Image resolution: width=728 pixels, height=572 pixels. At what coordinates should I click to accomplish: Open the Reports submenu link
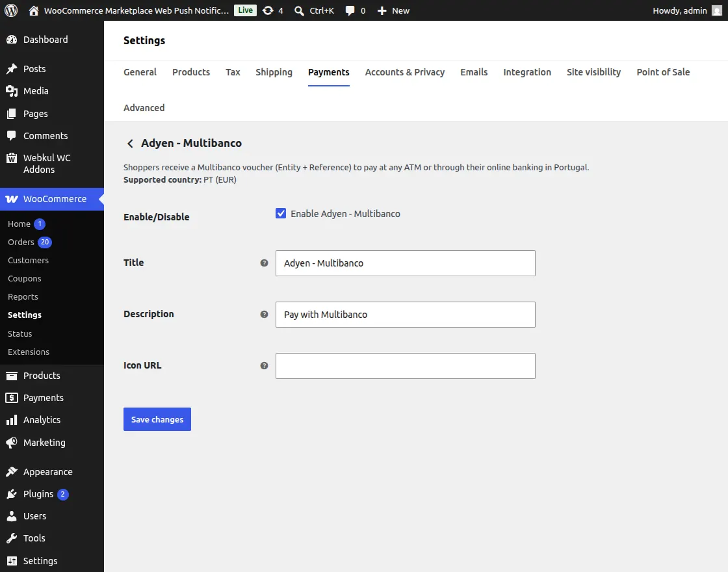point(23,296)
